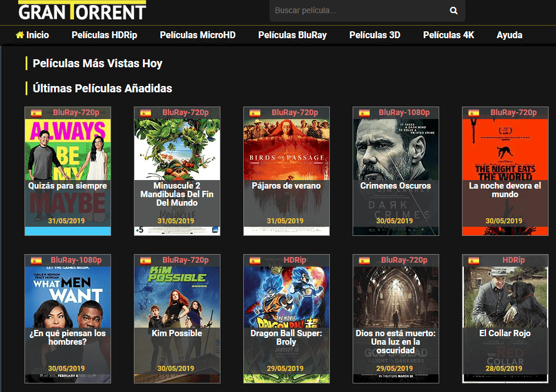This screenshot has width=556, height=392.
Task: Open the Dark Crimes poster with Jim Carrey
Action: click(396, 171)
